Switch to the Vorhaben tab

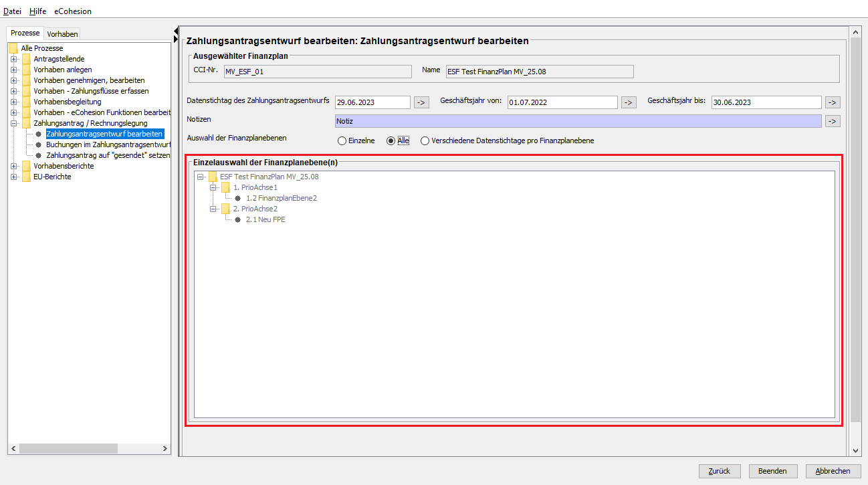62,34
